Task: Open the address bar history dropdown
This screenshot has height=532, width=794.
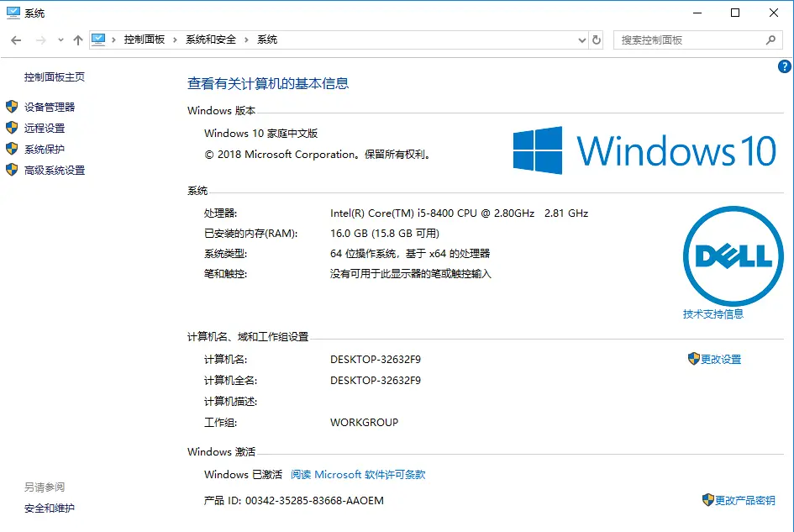Action: click(581, 40)
